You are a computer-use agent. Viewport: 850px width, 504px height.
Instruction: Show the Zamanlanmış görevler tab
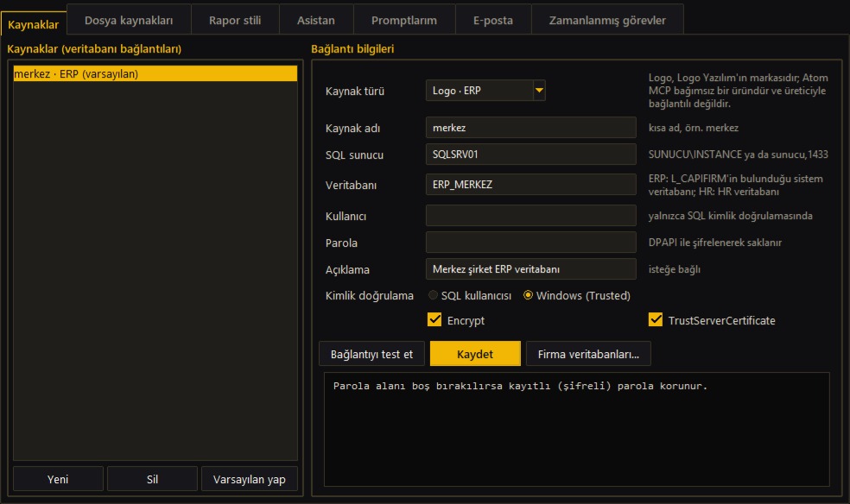[607, 20]
